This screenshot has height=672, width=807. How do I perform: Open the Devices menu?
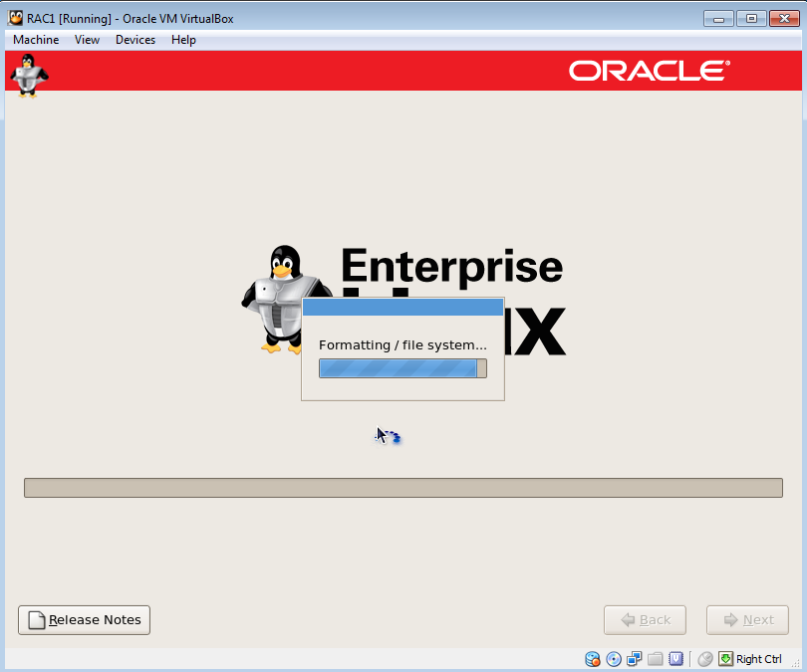[135, 40]
